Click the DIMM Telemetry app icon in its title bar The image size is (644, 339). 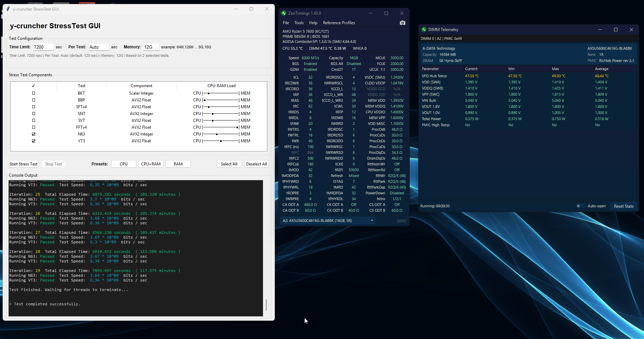(424, 30)
